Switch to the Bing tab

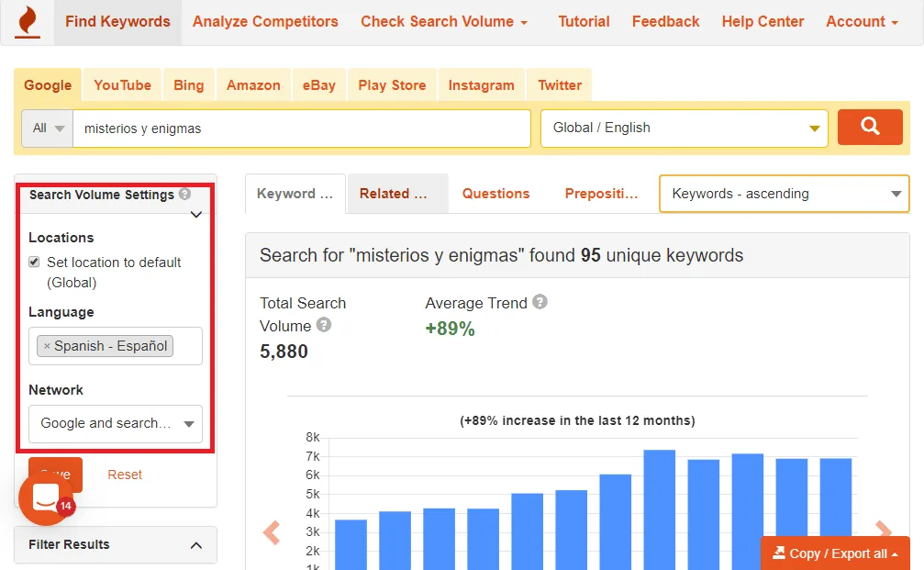point(189,84)
